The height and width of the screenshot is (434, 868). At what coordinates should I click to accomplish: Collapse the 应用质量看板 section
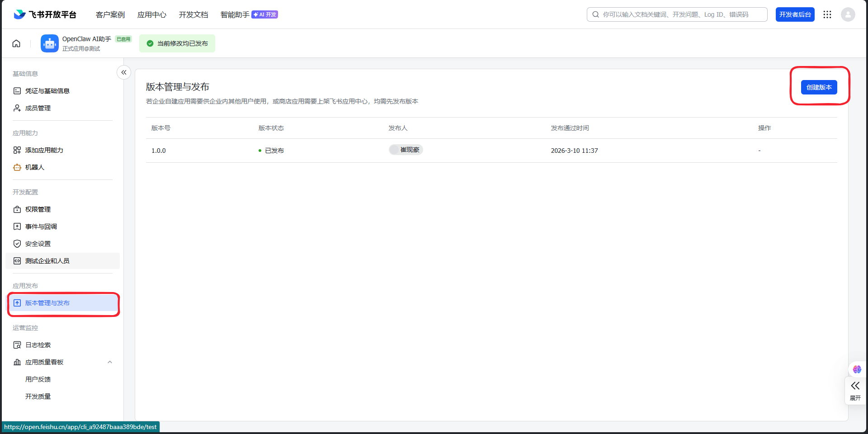click(109, 362)
